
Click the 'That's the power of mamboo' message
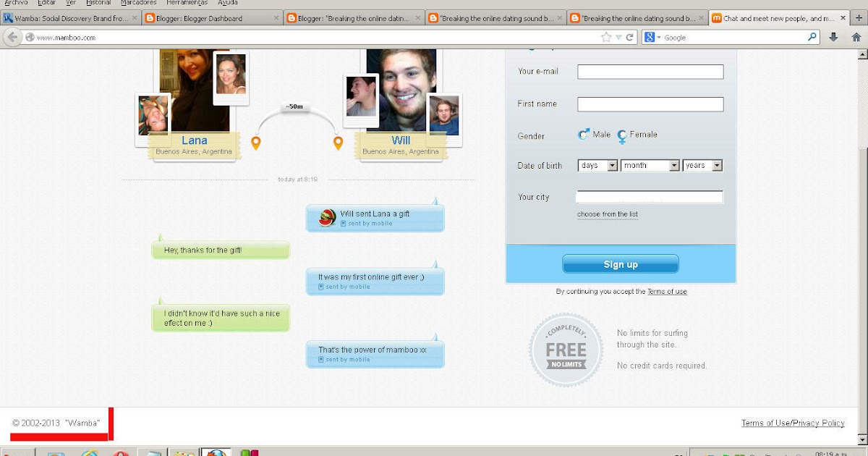[375, 354]
